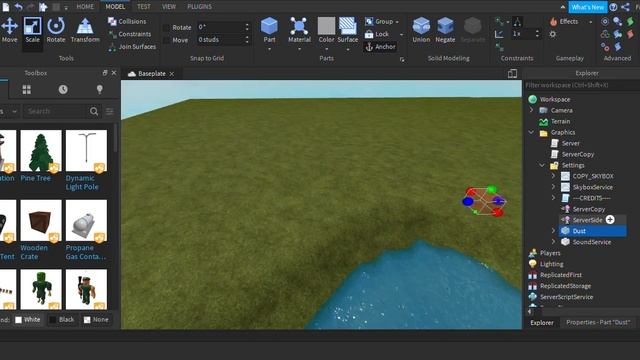The image size is (640, 360).
Task: Click the Separate tool
Action: (x=473, y=30)
